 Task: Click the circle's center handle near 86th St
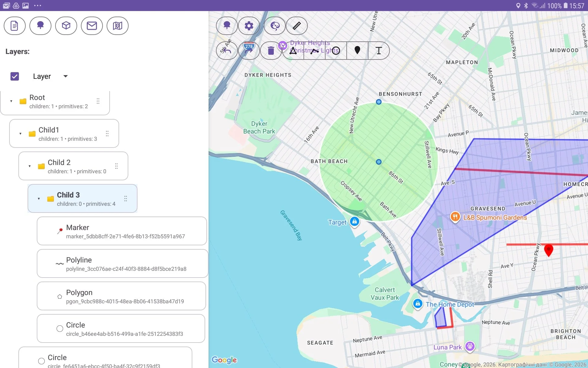(379, 162)
